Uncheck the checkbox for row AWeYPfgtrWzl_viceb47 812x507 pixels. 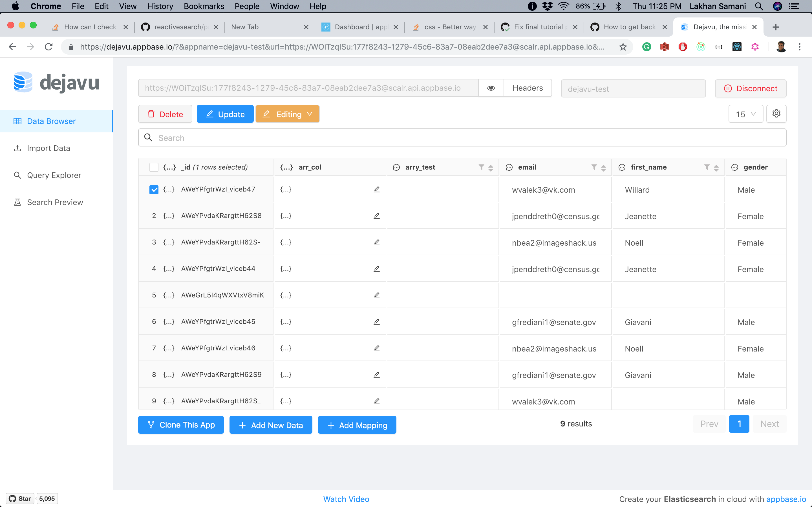pos(154,190)
